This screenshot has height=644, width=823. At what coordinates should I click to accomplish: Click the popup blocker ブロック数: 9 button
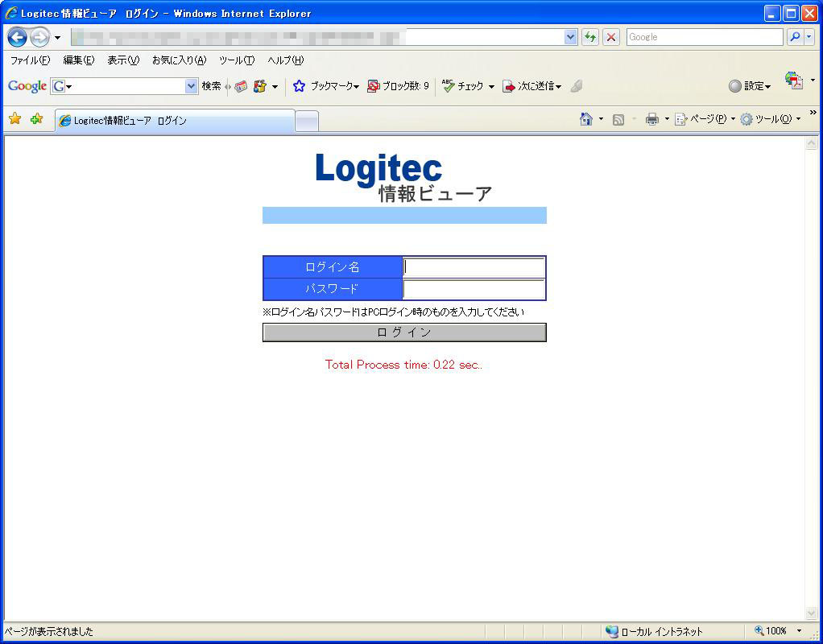399,86
